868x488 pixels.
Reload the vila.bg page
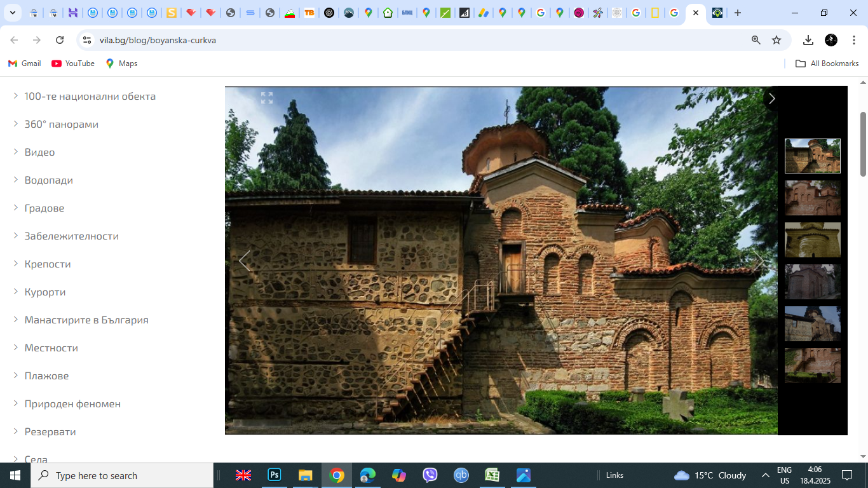point(60,40)
